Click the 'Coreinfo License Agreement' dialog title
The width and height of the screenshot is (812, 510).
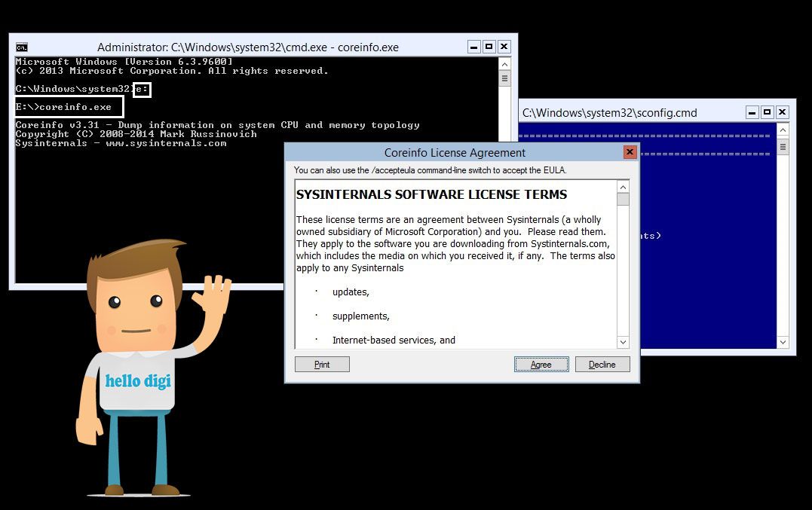coord(455,153)
